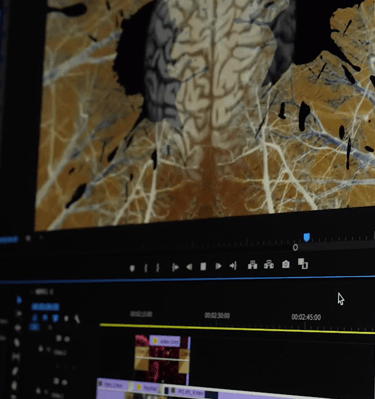Screen dimensions: 375x399
Task: Click the 00:02:30:00 mark on the time ruler
Action: click(x=217, y=315)
